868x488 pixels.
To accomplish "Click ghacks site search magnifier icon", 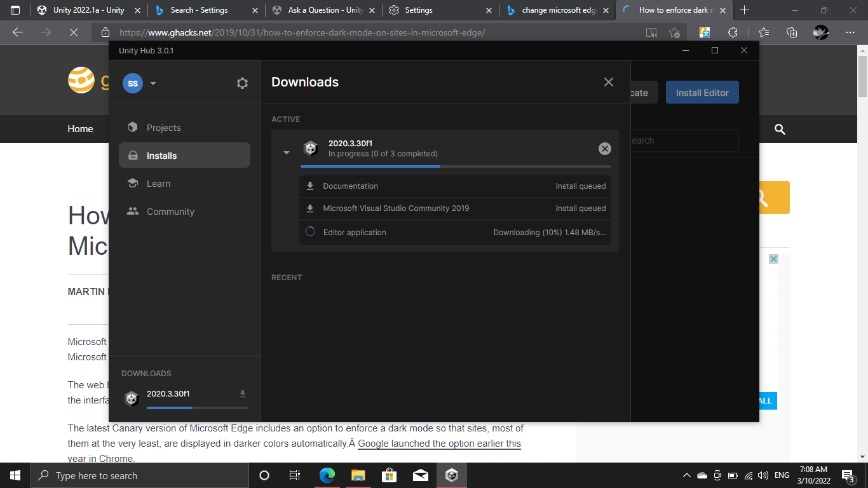I will click(x=780, y=129).
